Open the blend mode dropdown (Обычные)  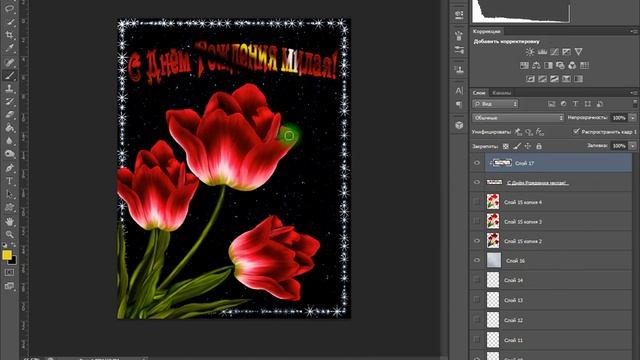(x=518, y=118)
